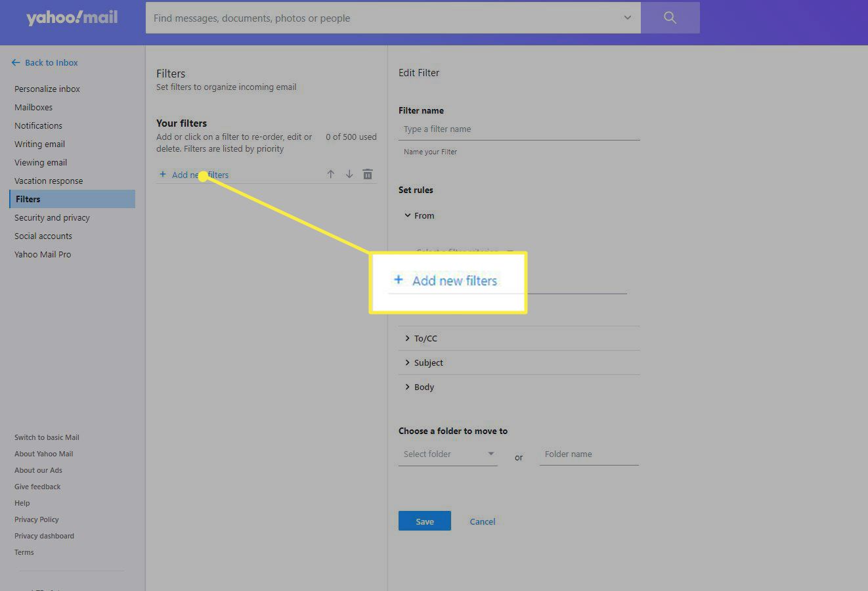Open About Yahoo Mail
Image resolution: width=868 pixels, height=591 pixels.
43,454
